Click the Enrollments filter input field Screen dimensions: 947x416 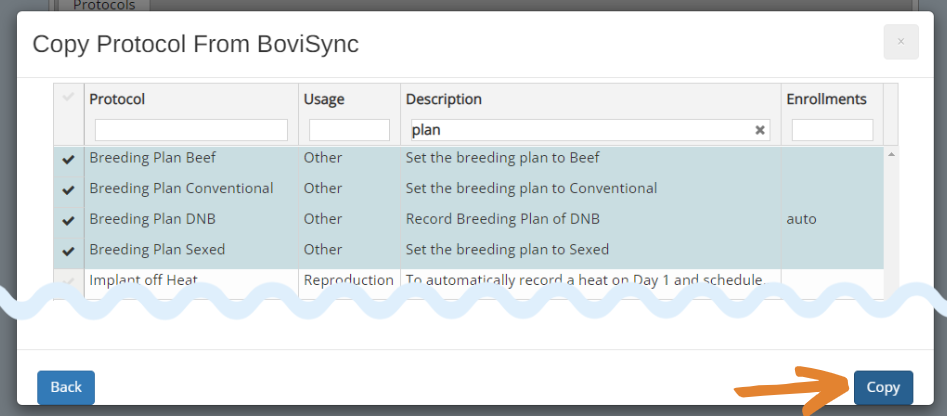tap(832, 130)
